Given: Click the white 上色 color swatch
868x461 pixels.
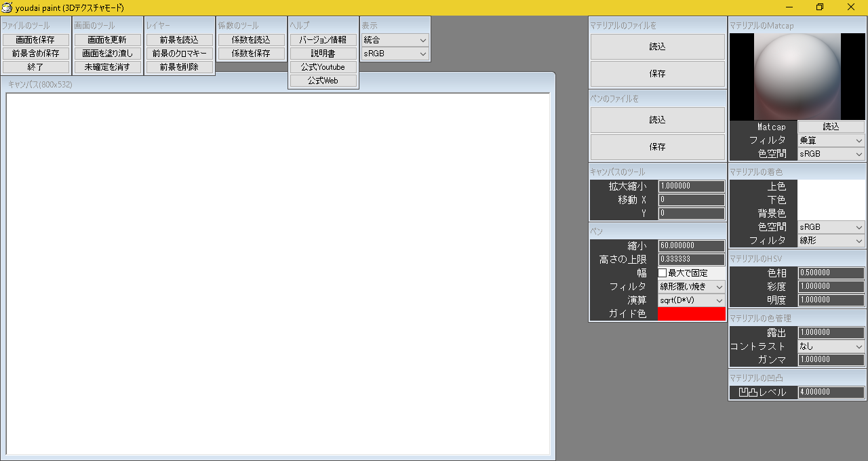Looking at the screenshot, I should [831, 186].
